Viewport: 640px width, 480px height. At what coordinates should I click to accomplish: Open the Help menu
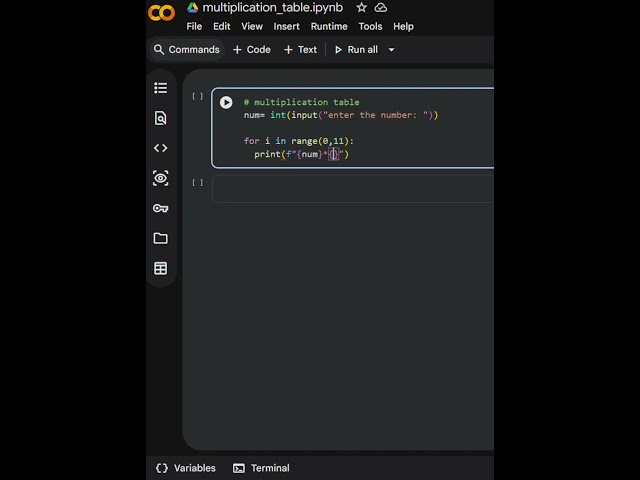pos(403,27)
